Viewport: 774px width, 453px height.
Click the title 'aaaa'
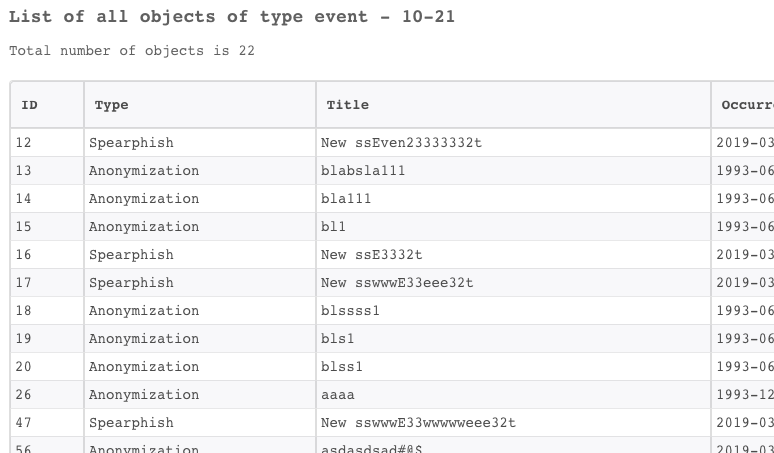click(338, 395)
